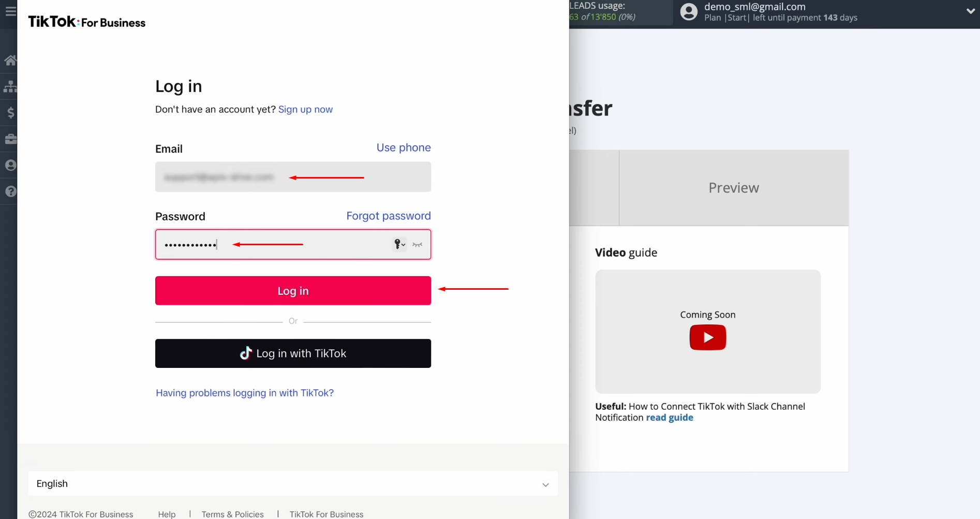Open TikTok For Business footer link
The height and width of the screenshot is (519, 980).
(x=326, y=514)
